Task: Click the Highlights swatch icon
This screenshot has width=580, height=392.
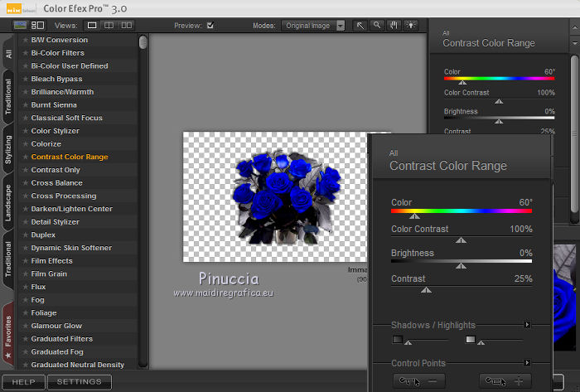Action: (x=470, y=340)
